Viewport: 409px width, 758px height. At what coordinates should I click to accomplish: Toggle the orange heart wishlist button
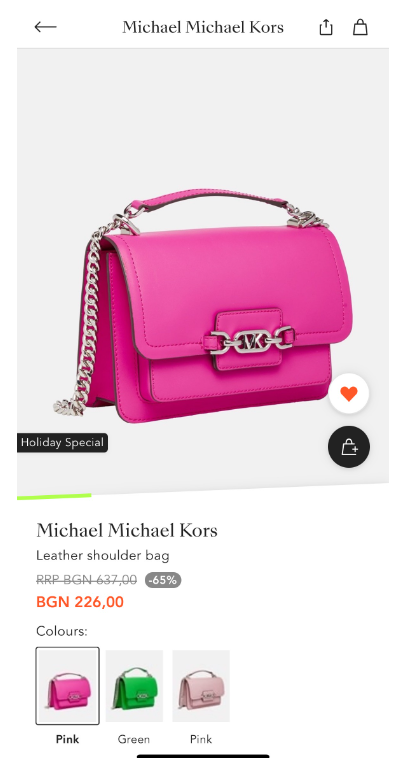click(x=349, y=394)
